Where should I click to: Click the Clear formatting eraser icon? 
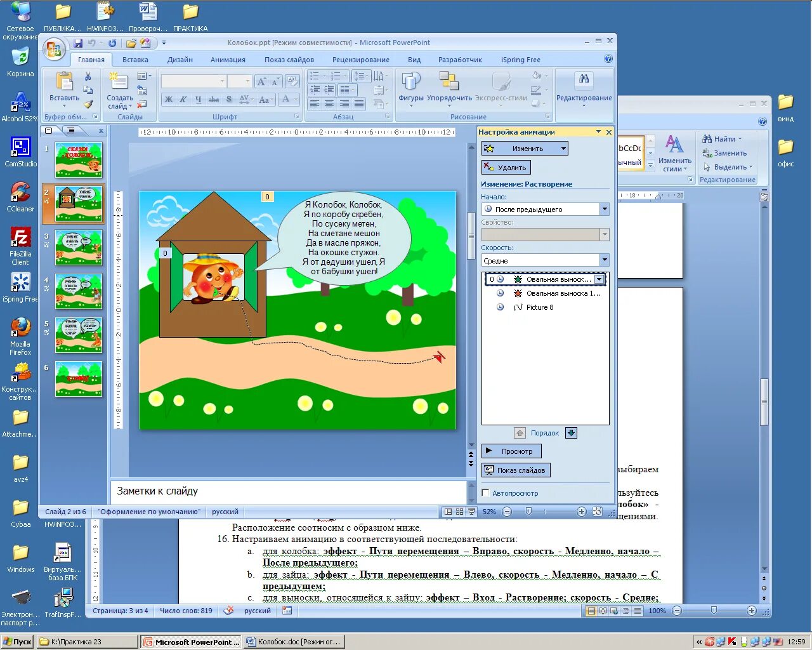(x=292, y=81)
